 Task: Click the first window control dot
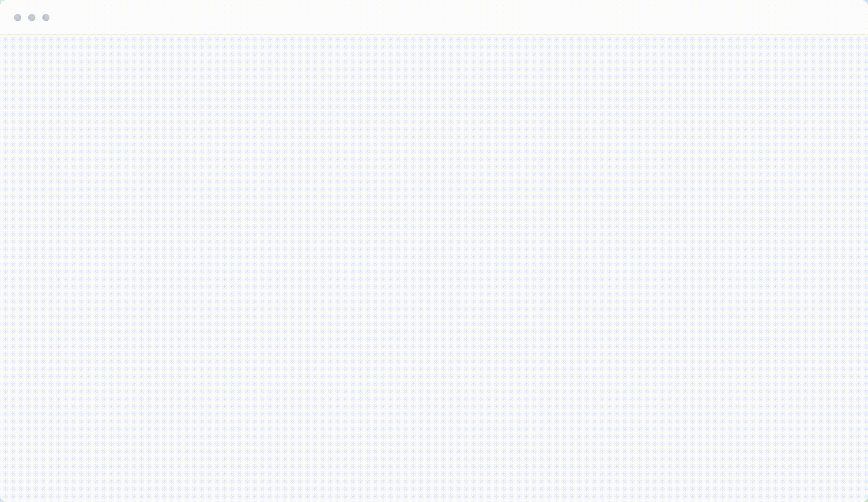pos(18,18)
